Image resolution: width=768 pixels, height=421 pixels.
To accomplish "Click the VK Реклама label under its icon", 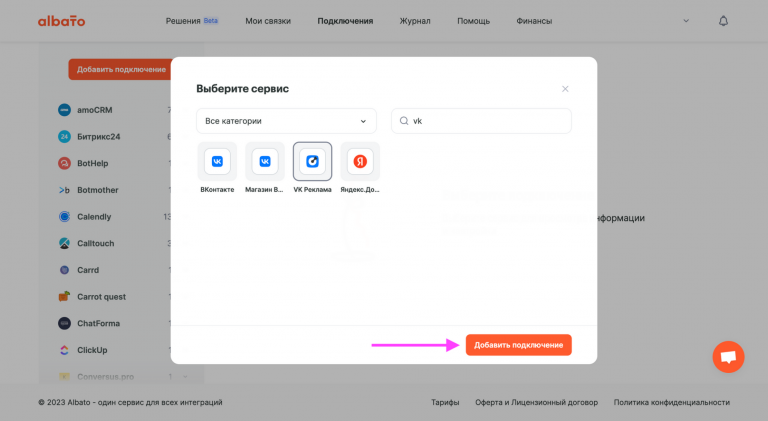I will [x=312, y=190].
